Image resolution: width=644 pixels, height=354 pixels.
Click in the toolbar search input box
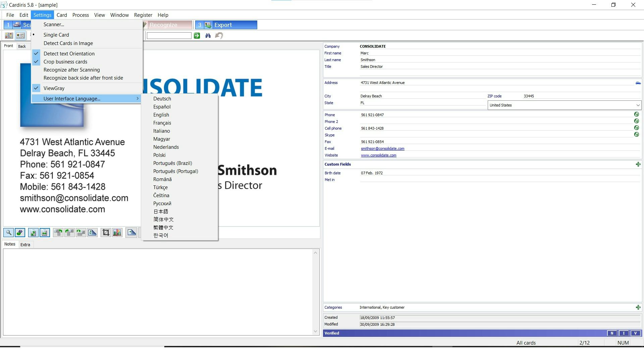pos(169,36)
